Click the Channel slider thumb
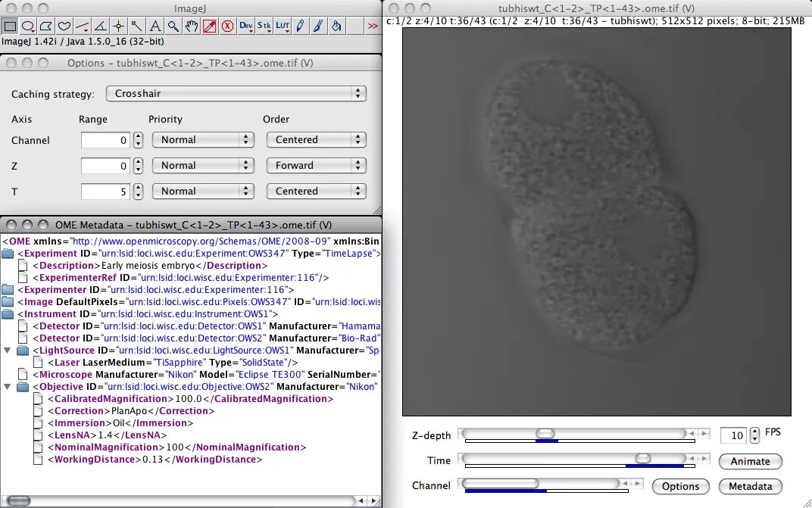Image resolution: width=812 pixels, height=508 pixels. [501, 483]
